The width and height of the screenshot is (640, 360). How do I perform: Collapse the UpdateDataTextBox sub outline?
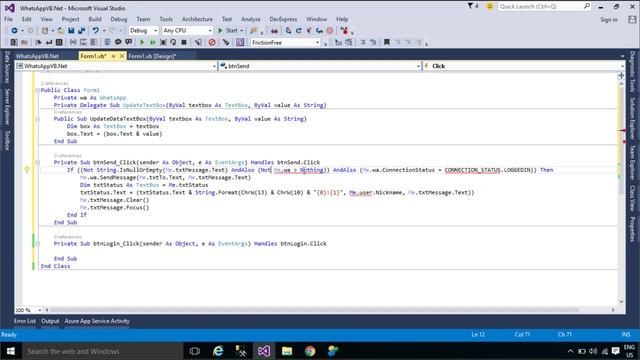pos(38,119)
